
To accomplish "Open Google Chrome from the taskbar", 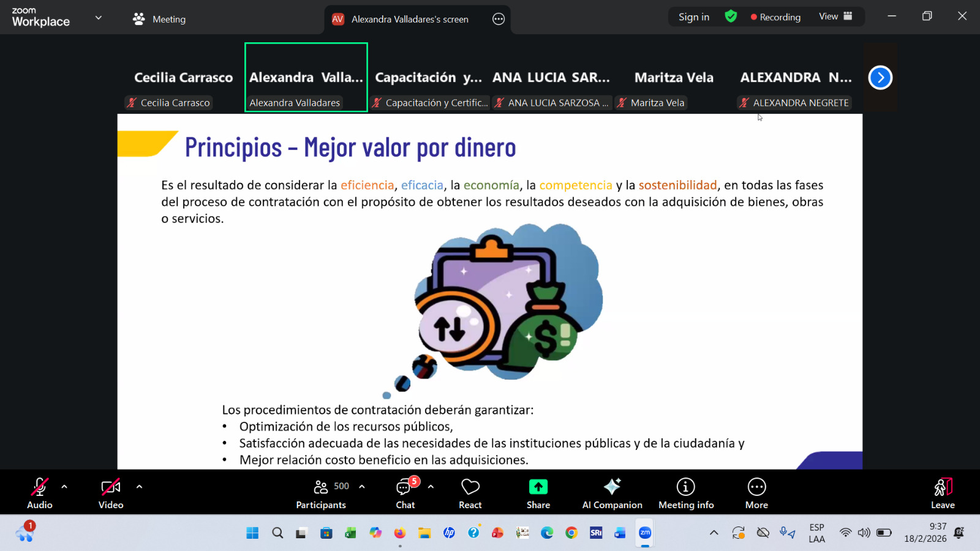I will [x=571, y=533].
